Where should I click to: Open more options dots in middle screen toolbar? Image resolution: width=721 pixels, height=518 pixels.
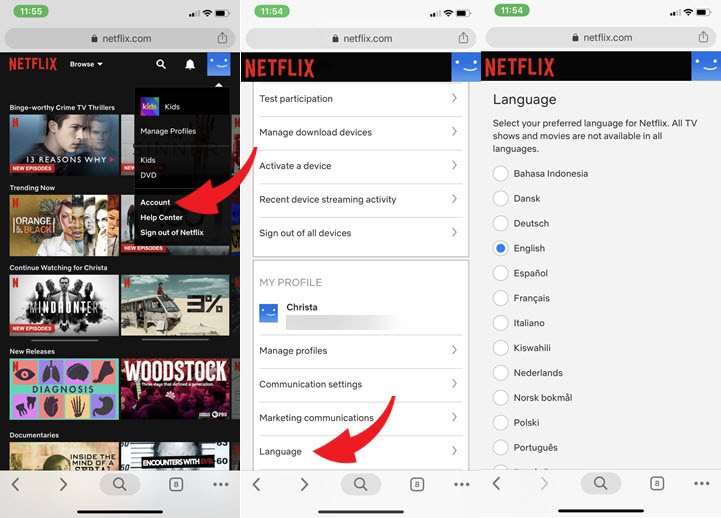(462, 484)
